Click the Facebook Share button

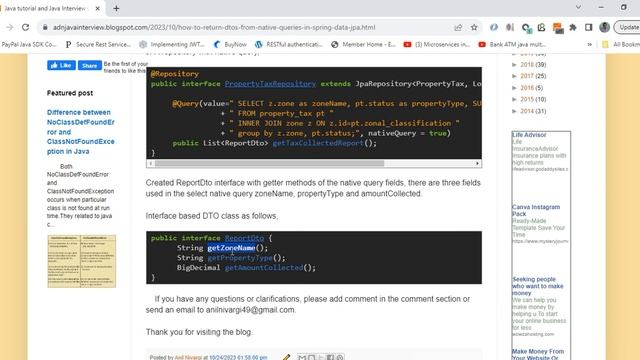[89, 65]
